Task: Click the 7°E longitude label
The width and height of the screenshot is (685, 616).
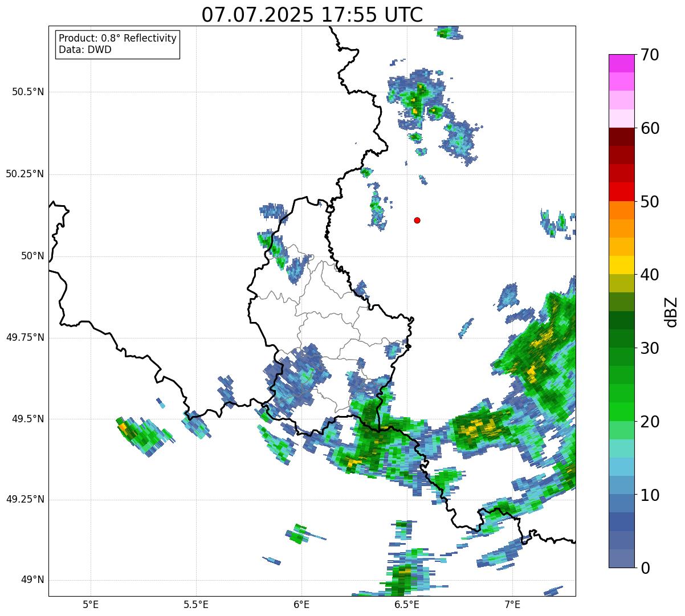Action: 512,604
